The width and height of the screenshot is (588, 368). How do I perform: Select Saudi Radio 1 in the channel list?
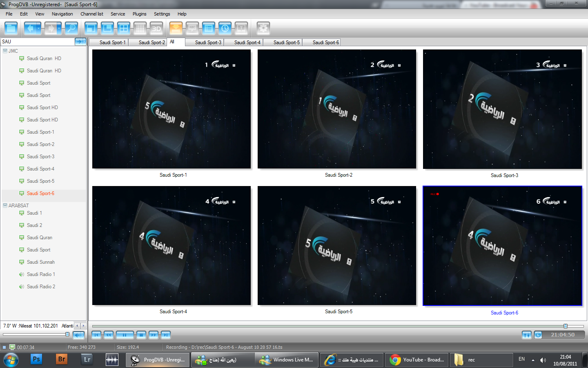pos(40,274)
